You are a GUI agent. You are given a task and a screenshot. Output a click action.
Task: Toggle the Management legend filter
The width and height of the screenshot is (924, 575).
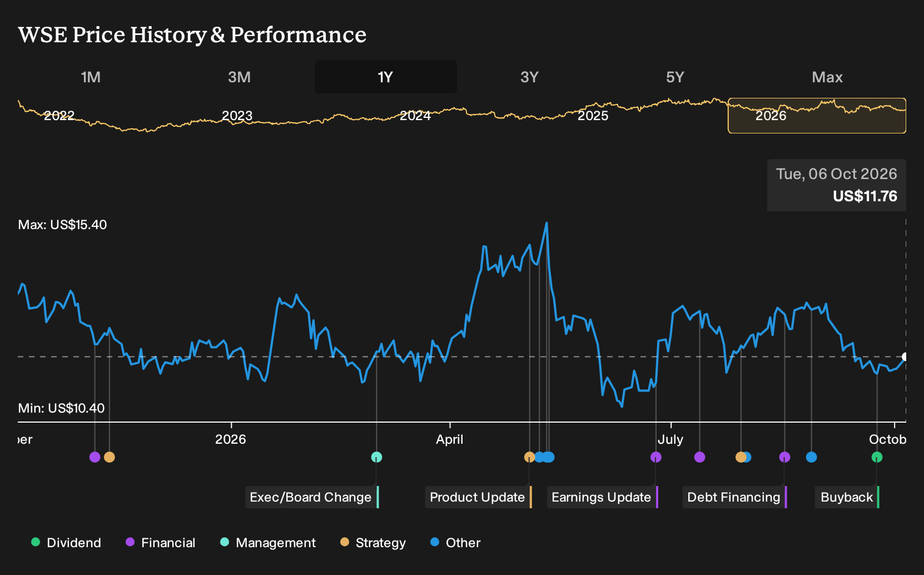pyautogui.click(x=268, y=543)
